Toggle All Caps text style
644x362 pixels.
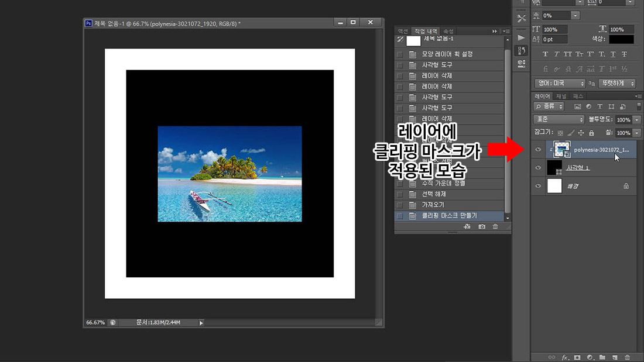coord(568,54)
